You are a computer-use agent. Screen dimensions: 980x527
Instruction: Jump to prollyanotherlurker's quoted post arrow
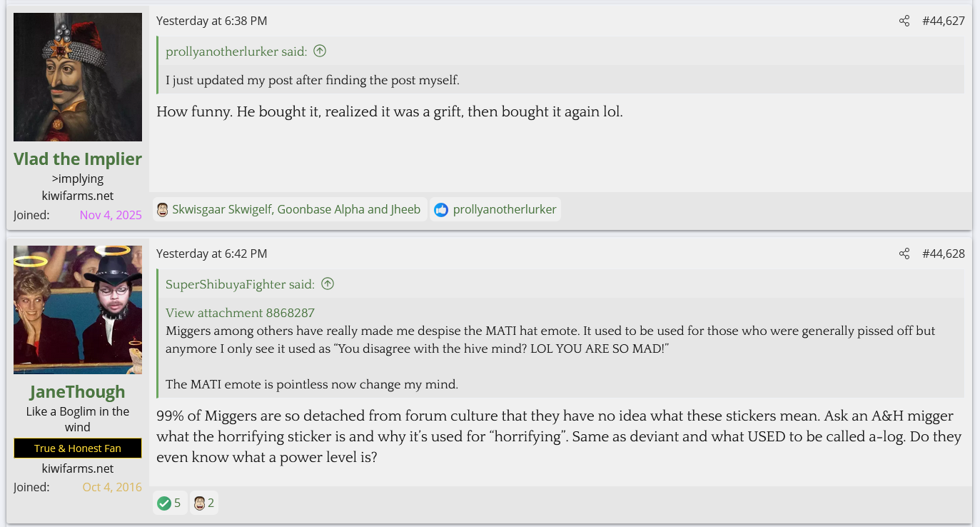[x=320, y=51]
